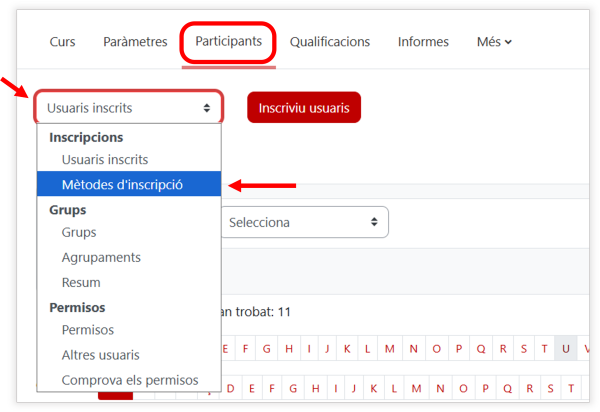Choose Comprova els permisos option
This screenshot has height=412, width=600.
[x=129, y=380]
